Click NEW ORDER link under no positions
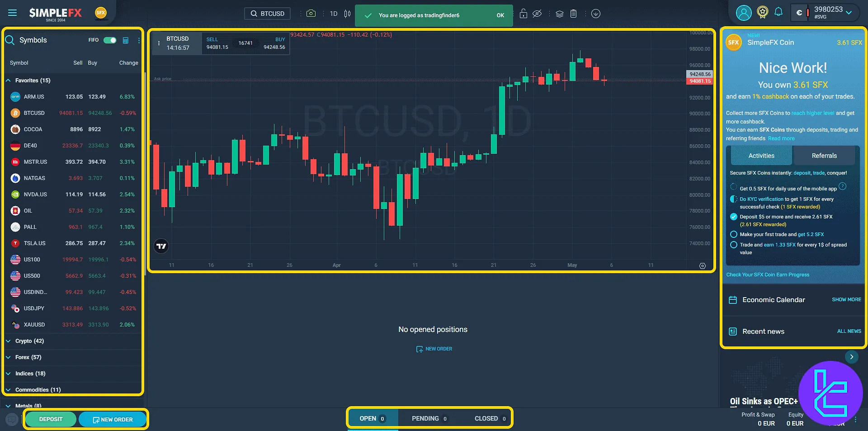Viewport: 868px width, 431px height. click(x=434, y=349)
